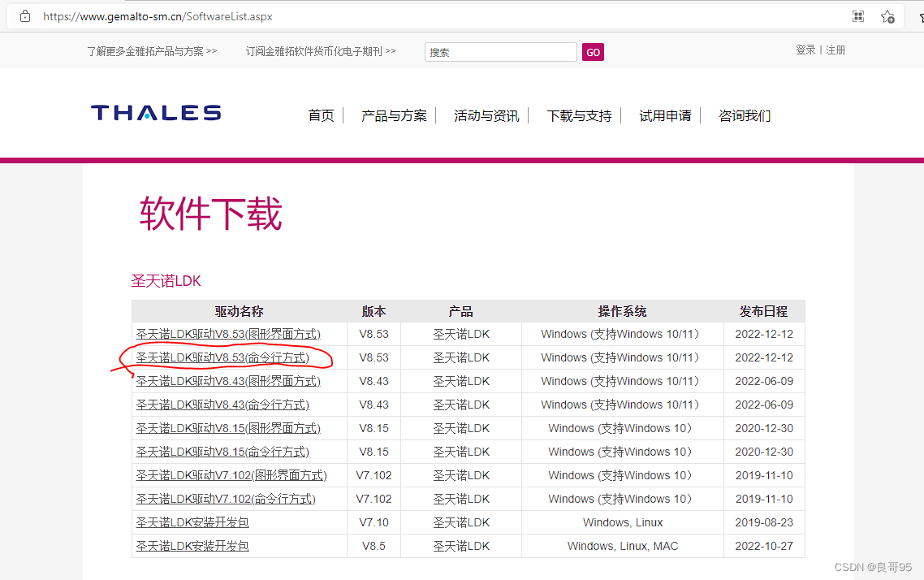Select the 2022-10-27 date cell
Image resolution: width=924 pixels, height=580 pixels.
(x=764, y=547)
